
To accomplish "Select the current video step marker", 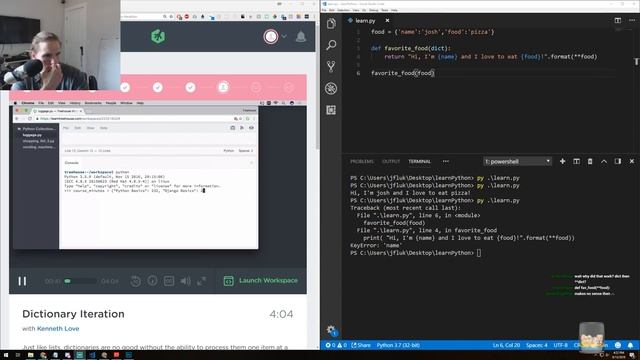I will (223, 87).
